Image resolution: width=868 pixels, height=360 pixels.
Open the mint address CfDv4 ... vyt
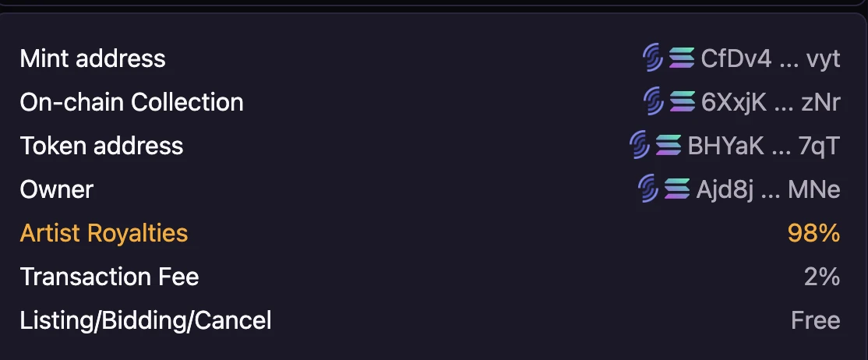(x=771, y=58)
